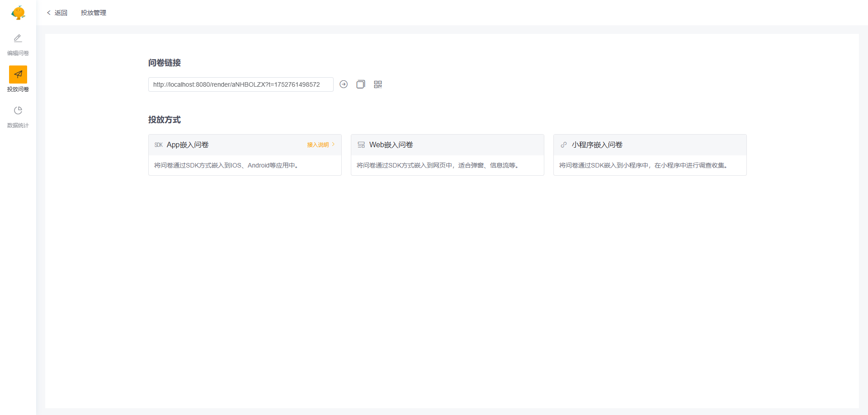Viewport: 868px width, 415px height.
Task: Open the 编辑问卷 pencil sidebar icon
Action: [x=18, y=38]
